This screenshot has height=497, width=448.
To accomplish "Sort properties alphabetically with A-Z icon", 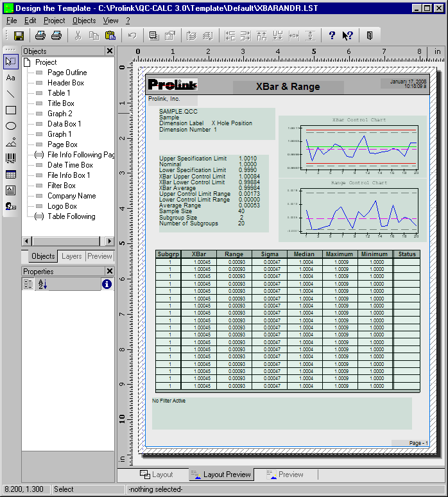I will (42, 284).
